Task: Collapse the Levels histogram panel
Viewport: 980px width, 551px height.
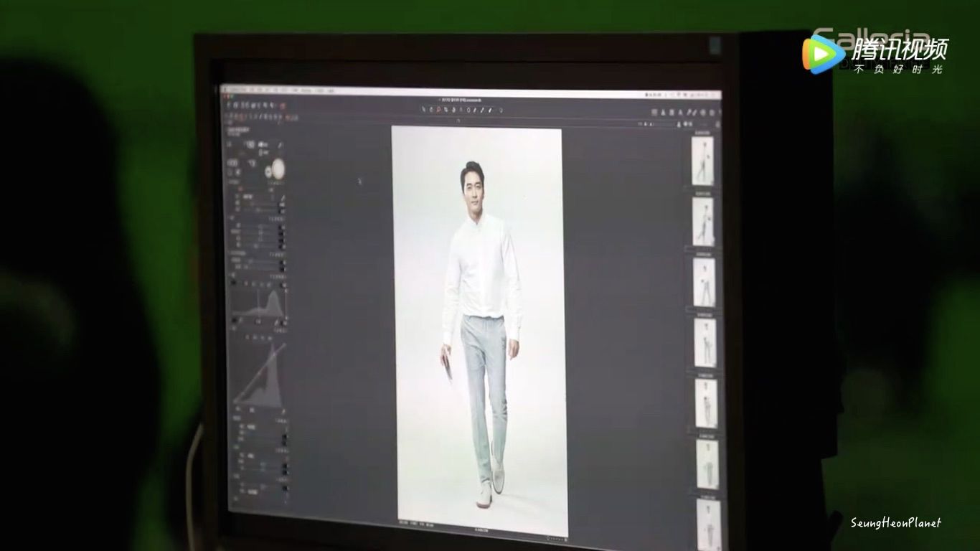Action: point(232,276)
